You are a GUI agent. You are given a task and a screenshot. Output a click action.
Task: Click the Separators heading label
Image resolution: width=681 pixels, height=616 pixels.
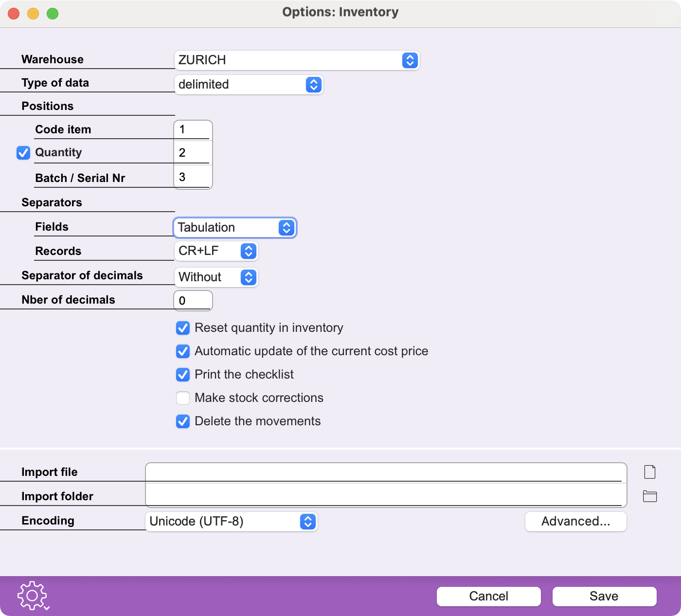pos(52,202)
